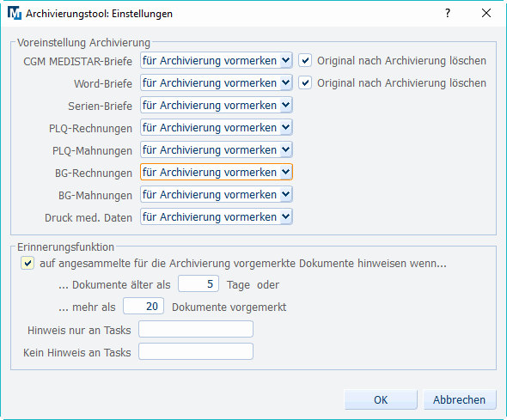The image size is (507, 420).
Task: Toggle reminder for accumulated documents checkbox
Action: click(27, 263)
